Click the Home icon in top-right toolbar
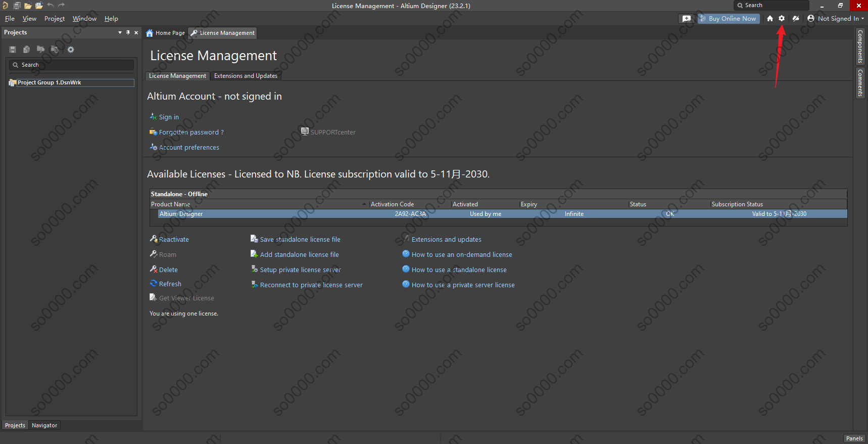The width and height of the screenshot is (868, 444). pos(769,19)
